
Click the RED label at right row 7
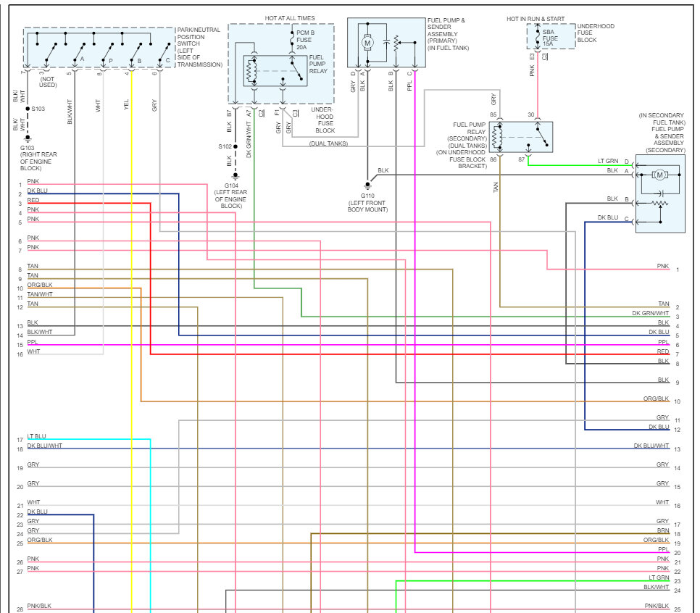tap(663, 351)
